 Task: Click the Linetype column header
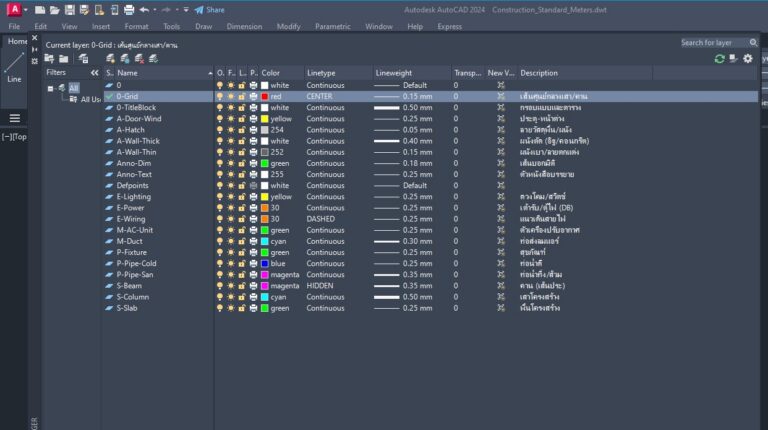click(x=321, y=73)
